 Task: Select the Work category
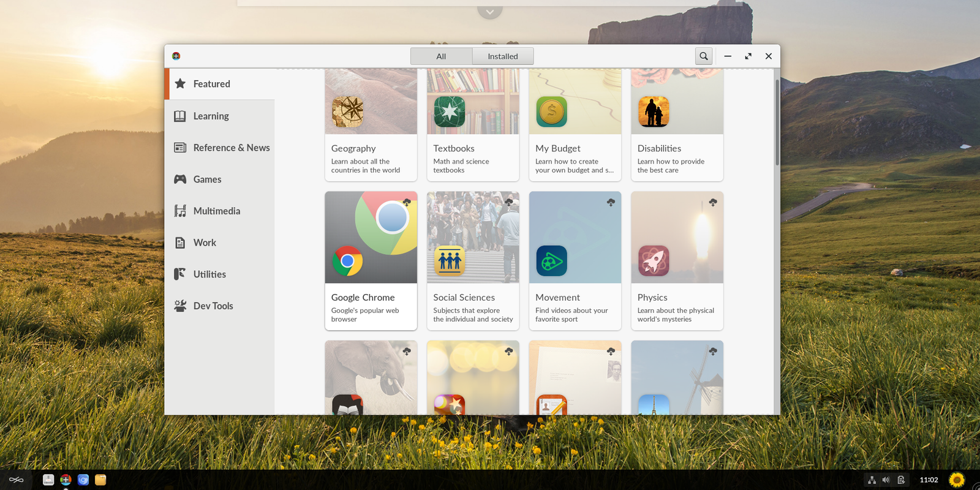[x=219, y=243]
